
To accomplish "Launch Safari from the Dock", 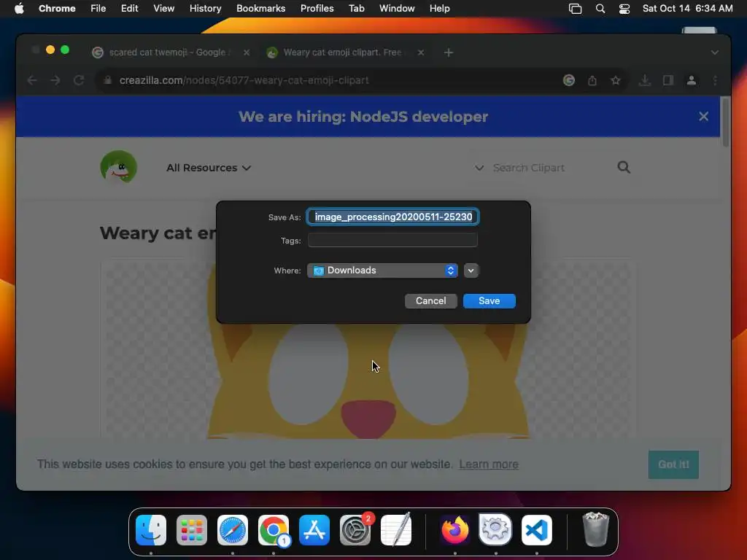I will [233, 530].
